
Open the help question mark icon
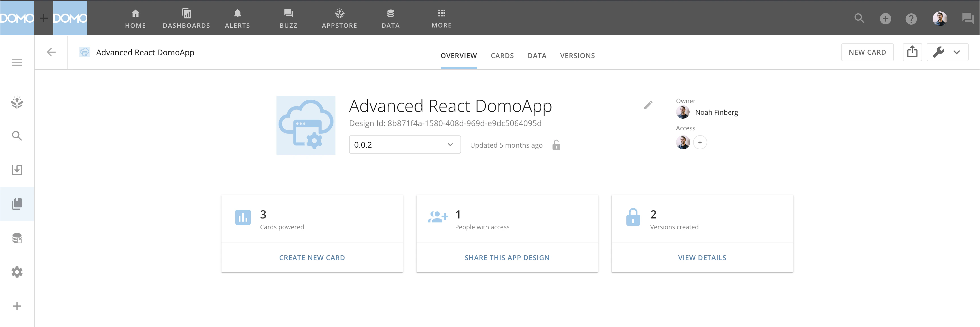point(911,19)
